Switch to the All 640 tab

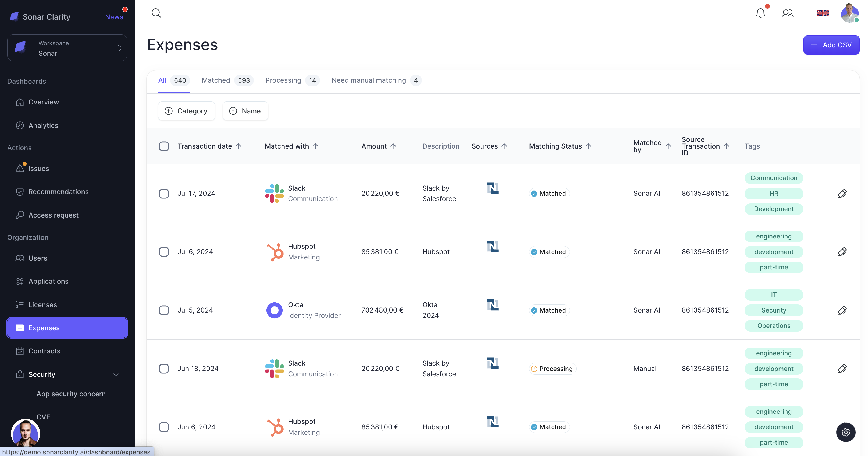click(174, 80)
